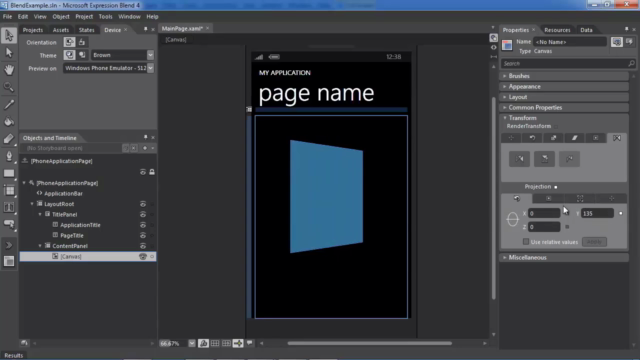Collapse the ContentPanel tree node
640x360 pixels.
pyautogui.click(x=40, y=246)
